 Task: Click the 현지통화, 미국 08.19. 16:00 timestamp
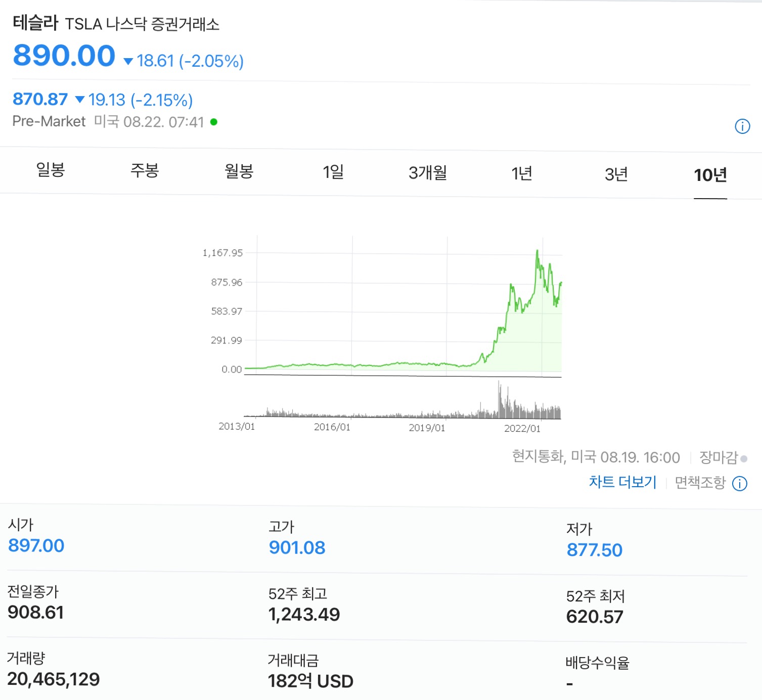pos(596,457)
